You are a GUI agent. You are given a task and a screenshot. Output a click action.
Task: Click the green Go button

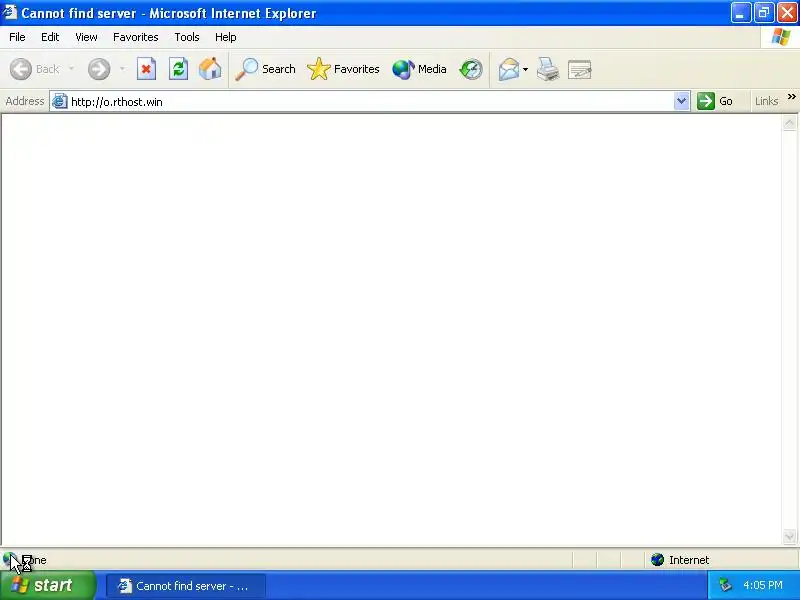(x=715, y=101)
